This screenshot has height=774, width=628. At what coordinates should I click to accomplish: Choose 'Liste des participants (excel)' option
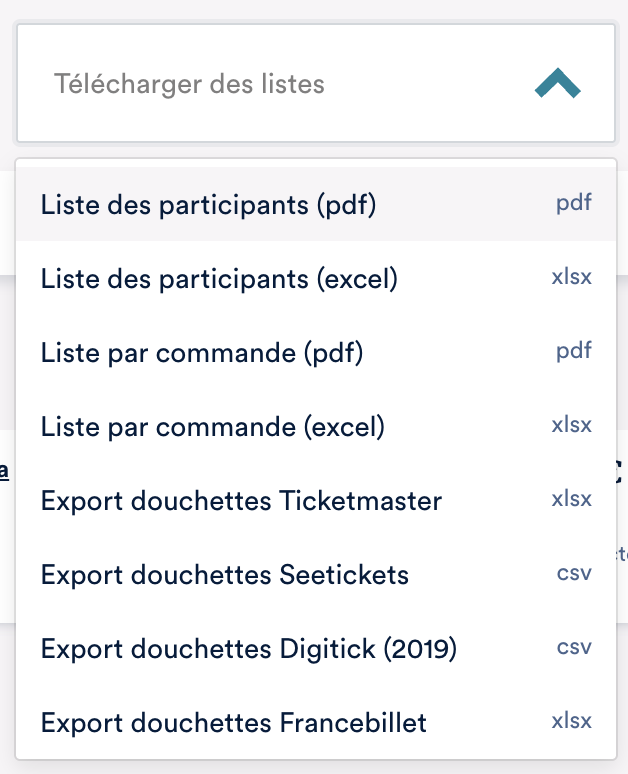(219, 279)
